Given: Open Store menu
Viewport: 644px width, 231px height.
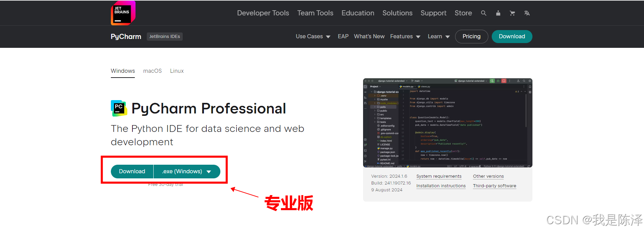Looking at the screenshot, I should (463, 13).
